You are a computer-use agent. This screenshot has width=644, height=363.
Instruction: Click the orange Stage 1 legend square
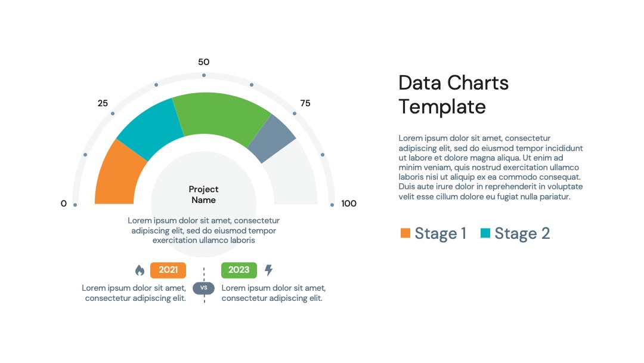pyautogui.click(x=405, y=233)
